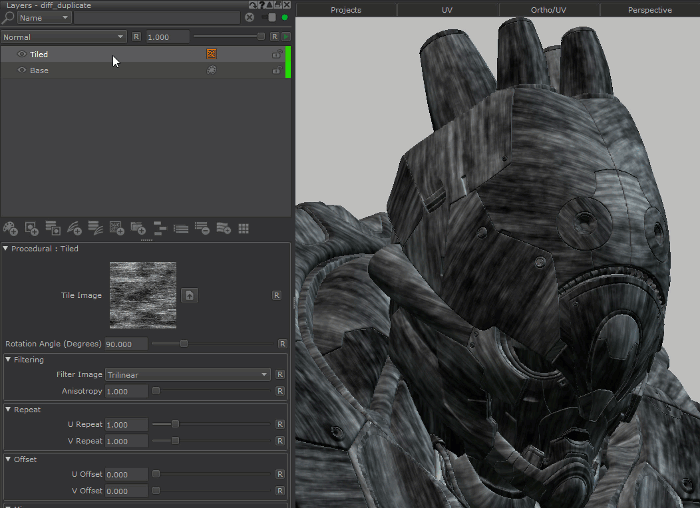This screenshot has height=508, width=700.
Task: Switch to the Perspective tab
Action: [x=649, y=10]
